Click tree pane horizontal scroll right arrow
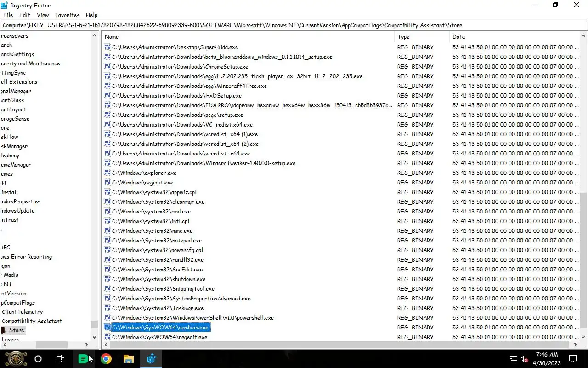The width and height of the screenshot is (588, 368). pyautogui.click(x=87, y=345)
